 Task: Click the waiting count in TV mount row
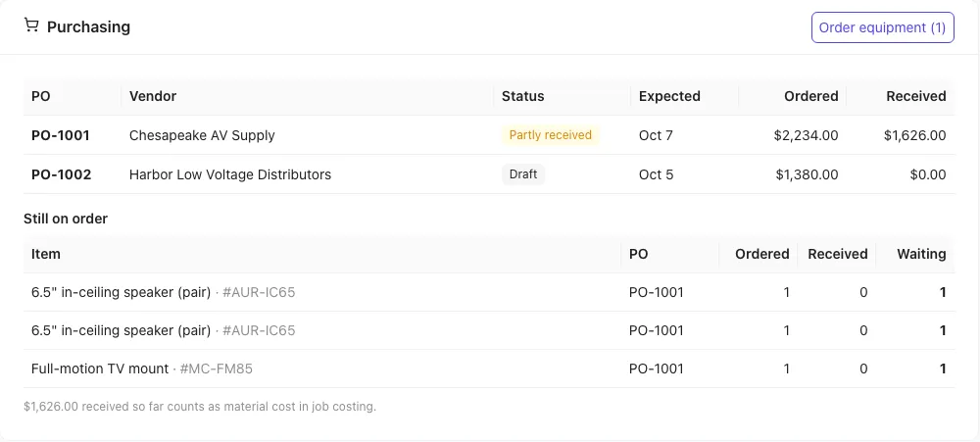[x=943, y=368]
